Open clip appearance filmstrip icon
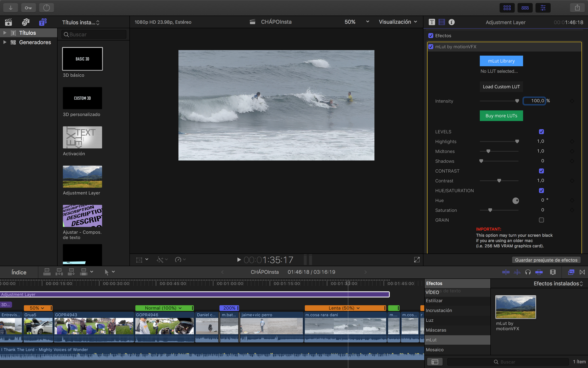The image size is (588, 368). coord(553,272)
